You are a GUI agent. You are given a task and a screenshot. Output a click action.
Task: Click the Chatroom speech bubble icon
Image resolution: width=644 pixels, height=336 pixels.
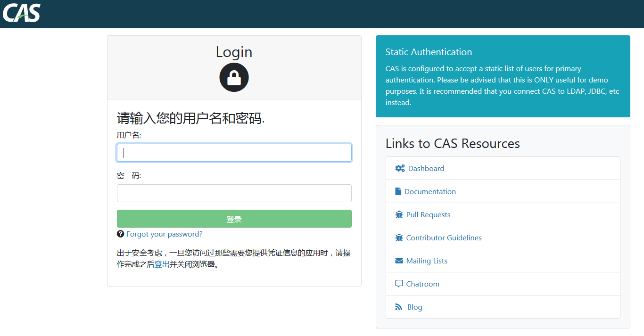tap(399, 284)
